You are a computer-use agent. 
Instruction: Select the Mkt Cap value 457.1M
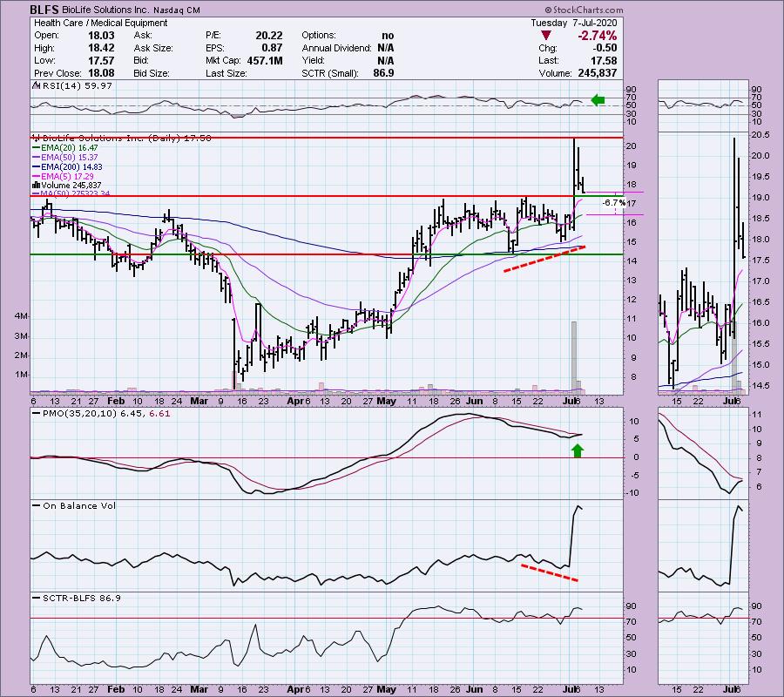click(265, 60)
